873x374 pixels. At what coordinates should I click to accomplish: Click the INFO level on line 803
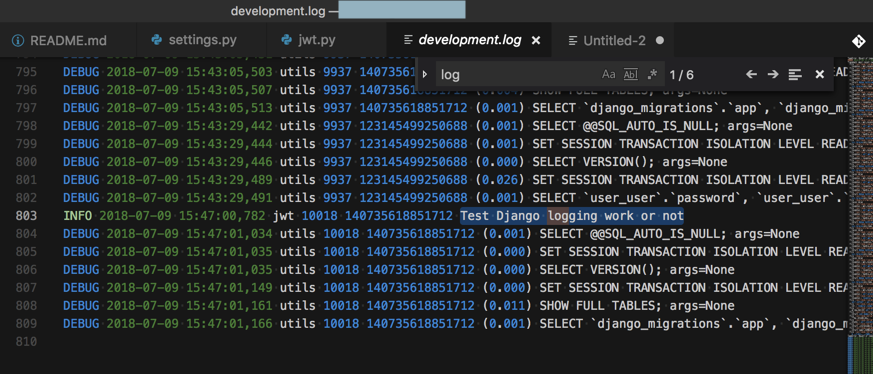point(77,216)
